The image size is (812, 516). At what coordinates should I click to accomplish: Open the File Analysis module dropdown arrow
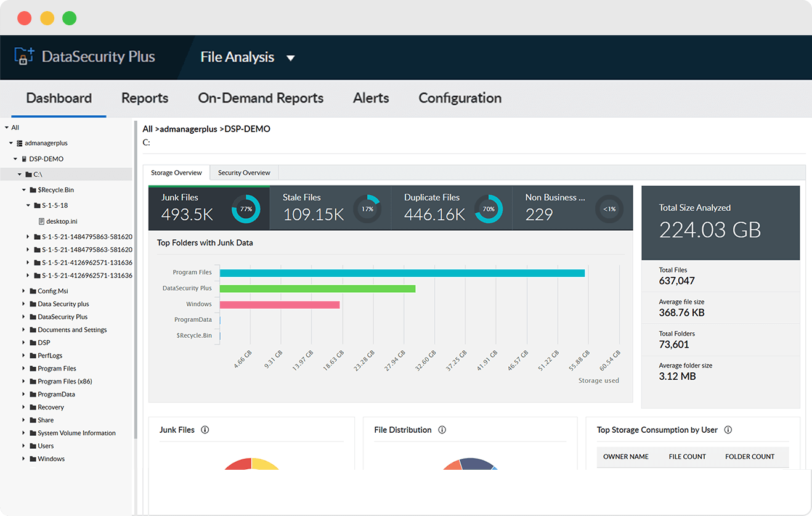[x=291, y=58]
